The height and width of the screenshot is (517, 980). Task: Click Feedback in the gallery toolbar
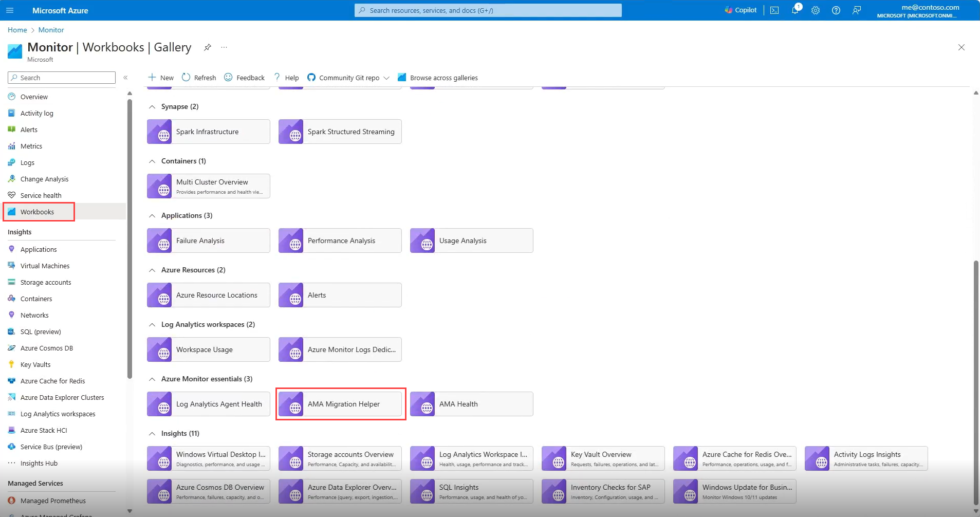[245, 78]
